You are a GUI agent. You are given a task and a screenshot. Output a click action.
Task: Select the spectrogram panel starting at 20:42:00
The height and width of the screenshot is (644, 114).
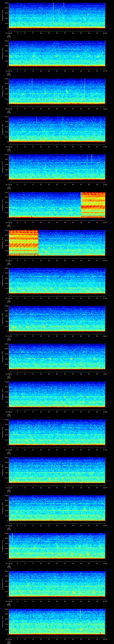pyautogui.click(x=57, y=508)
